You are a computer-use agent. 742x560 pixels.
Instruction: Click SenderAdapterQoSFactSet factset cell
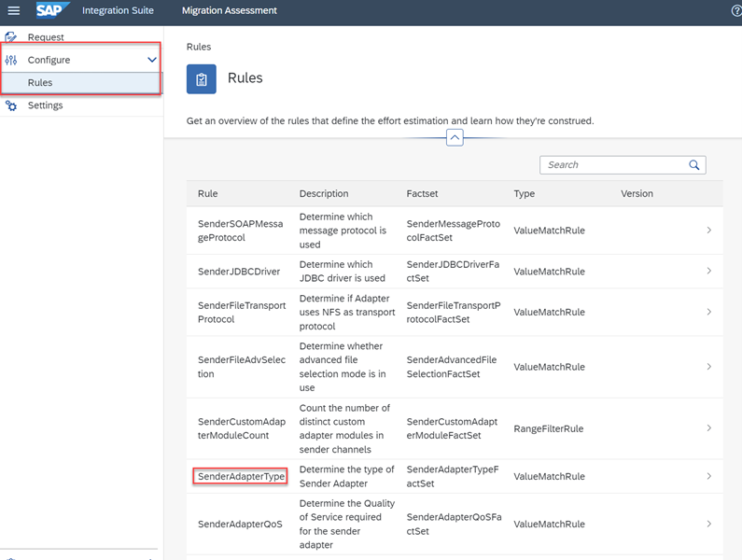point(454,524)
